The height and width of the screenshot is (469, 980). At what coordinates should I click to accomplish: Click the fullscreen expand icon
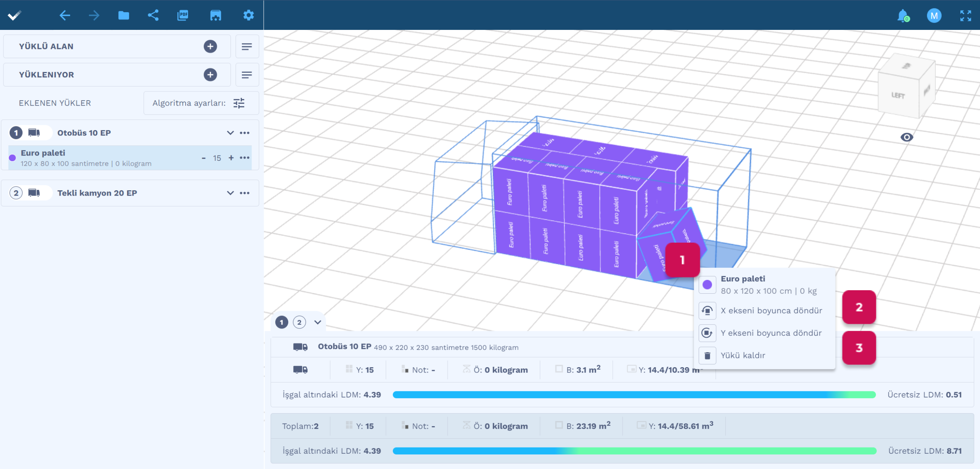pyautogui.click(x=965, y=16)
